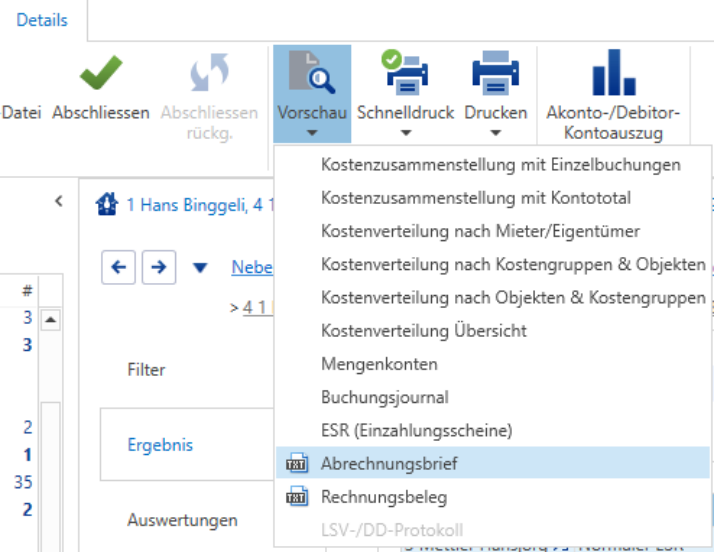
Task: Click the Schnelldruck printer icon
Action: (x=404, y=72)
